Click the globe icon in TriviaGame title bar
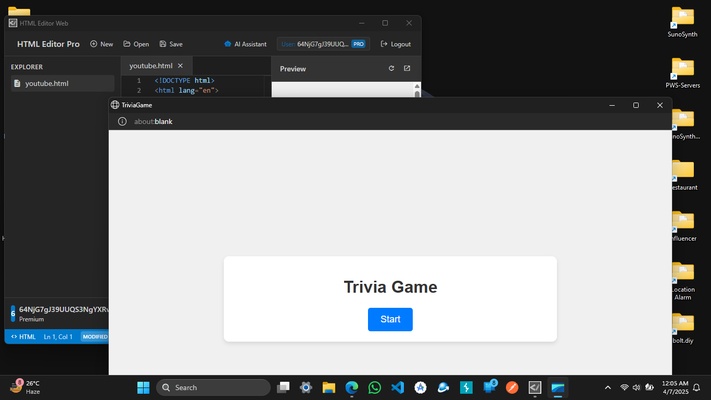Viewport: 711px width, 400px height. (115, 105)
